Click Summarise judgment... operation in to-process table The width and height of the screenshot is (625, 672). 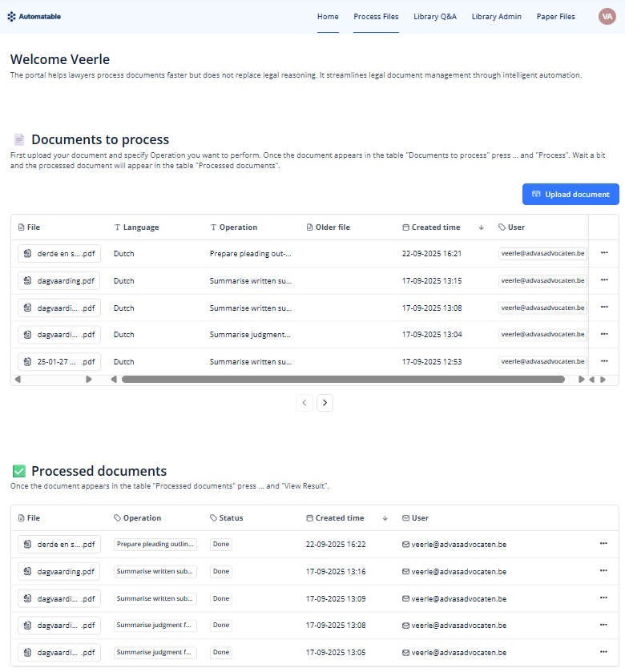coord(250,335)
